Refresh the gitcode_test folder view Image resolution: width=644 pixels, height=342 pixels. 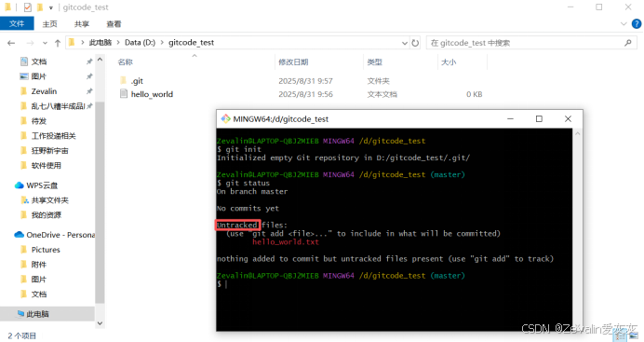click(415, 43)
